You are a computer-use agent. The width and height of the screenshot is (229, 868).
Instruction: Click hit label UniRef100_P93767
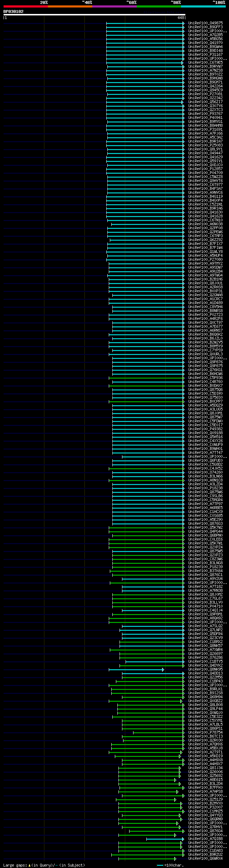[x=205, y=114]
